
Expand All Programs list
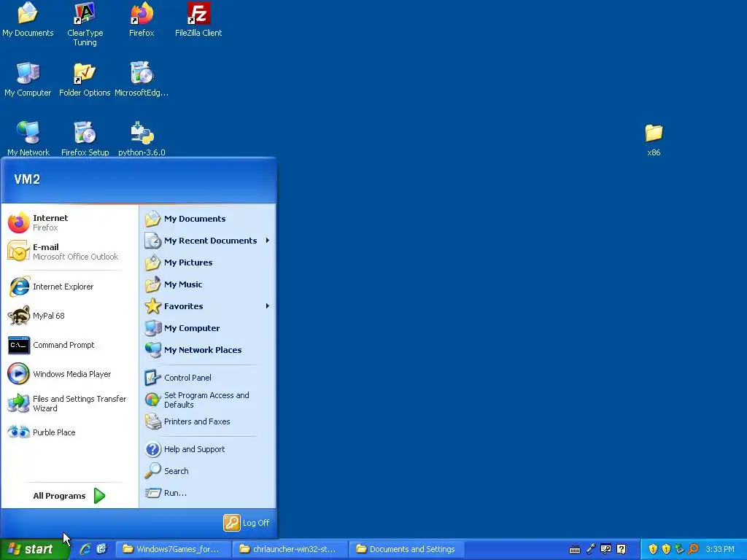point(69,496)
